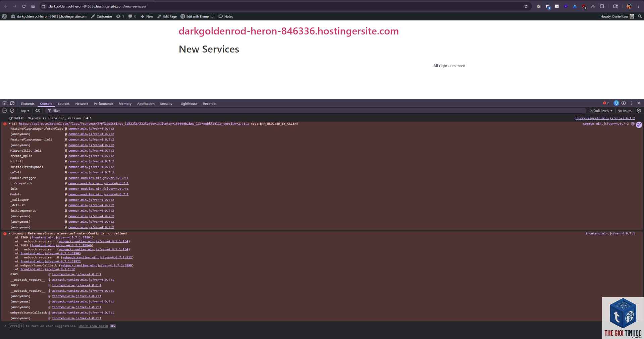Click the browser back arrow

click(6, 6)
